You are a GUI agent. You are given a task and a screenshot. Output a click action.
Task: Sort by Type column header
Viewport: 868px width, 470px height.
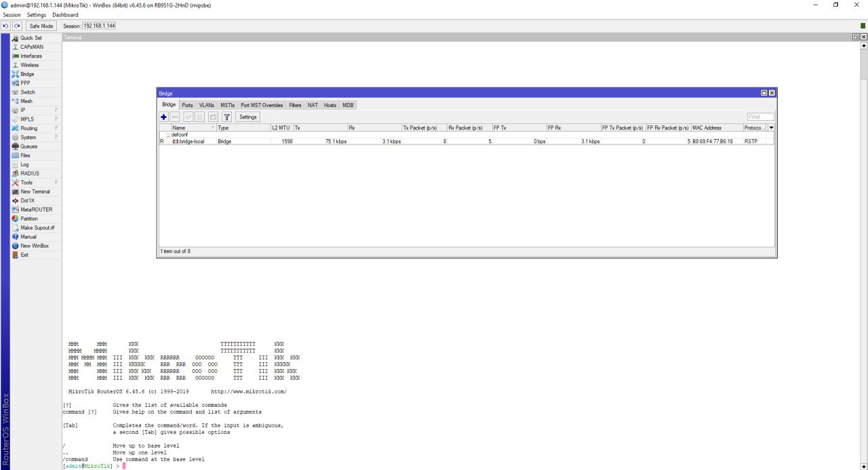243,128
